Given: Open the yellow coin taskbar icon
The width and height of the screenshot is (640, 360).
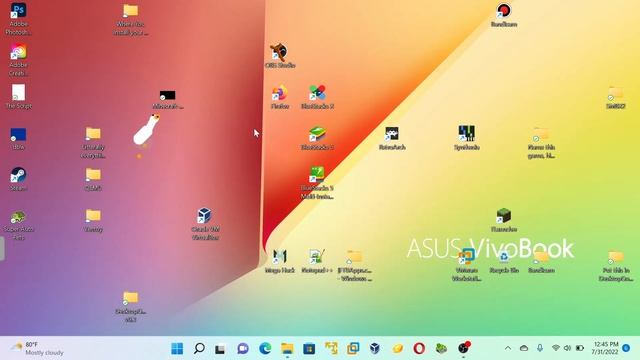Looking at the screenshot, I should tap(398, 349).
